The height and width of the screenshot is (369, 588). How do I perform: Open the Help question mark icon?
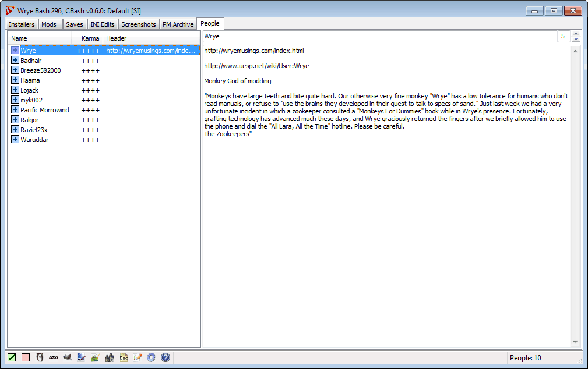(x=166, y=357)
